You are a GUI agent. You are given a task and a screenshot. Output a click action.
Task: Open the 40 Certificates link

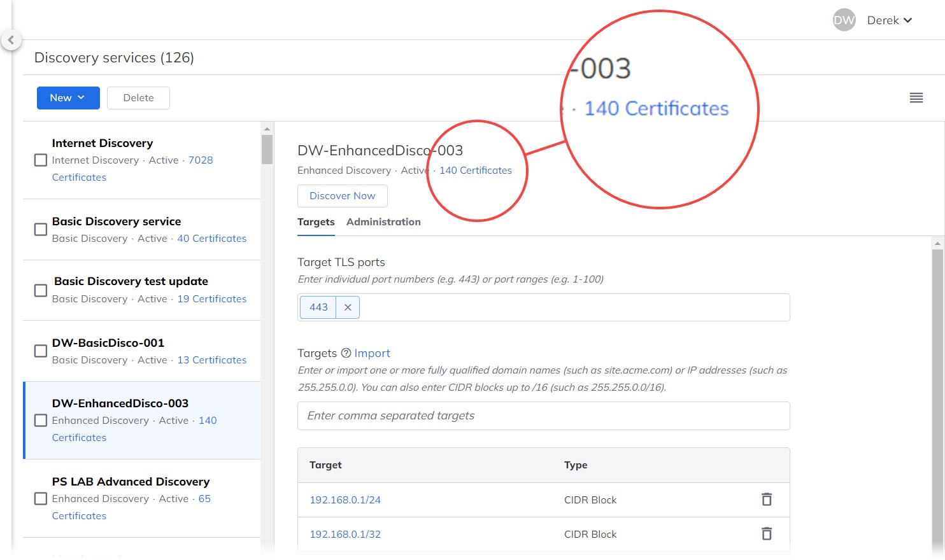[x=211, y=239]
